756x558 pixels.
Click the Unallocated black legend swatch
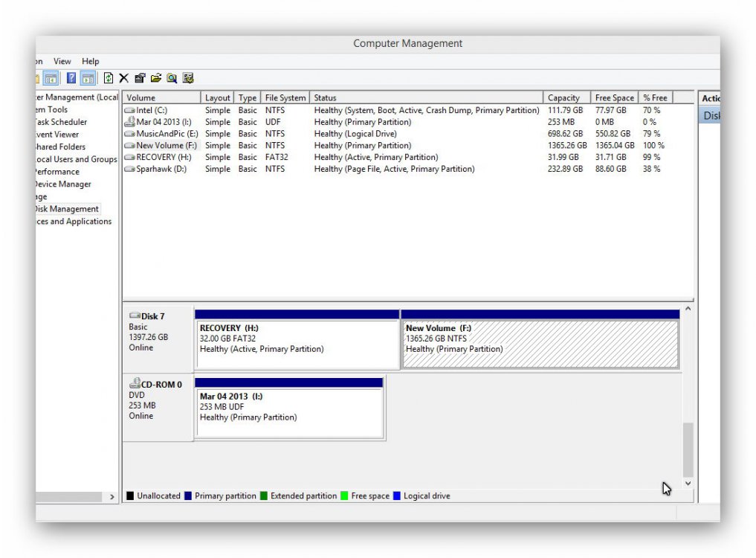pos(130,496)
